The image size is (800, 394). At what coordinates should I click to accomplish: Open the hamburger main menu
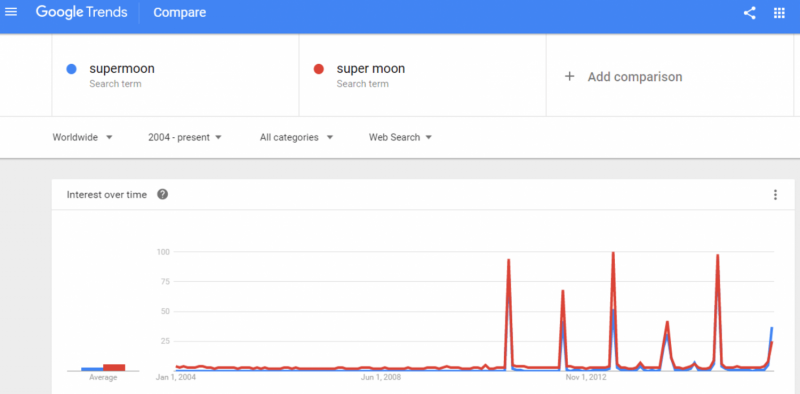tap(11, 12)
